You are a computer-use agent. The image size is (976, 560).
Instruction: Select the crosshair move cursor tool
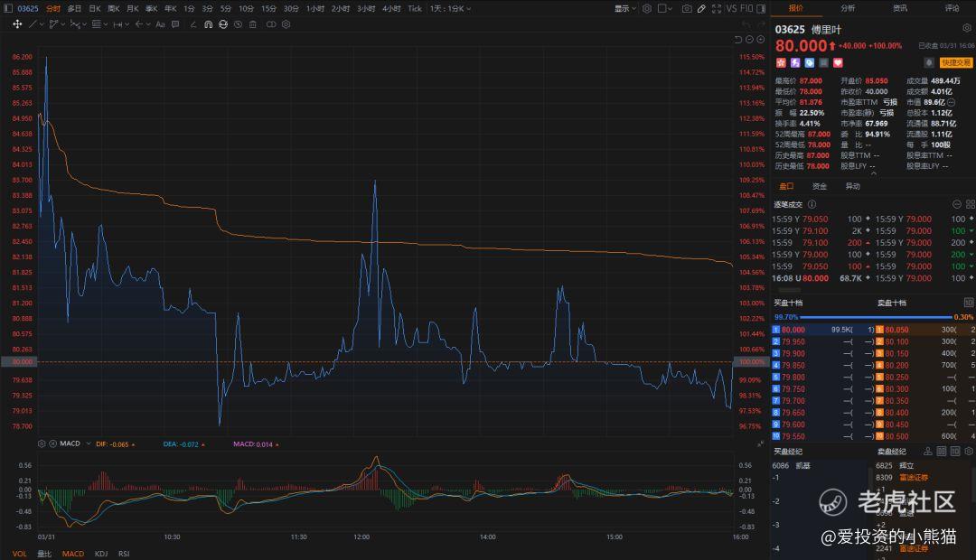17,24
